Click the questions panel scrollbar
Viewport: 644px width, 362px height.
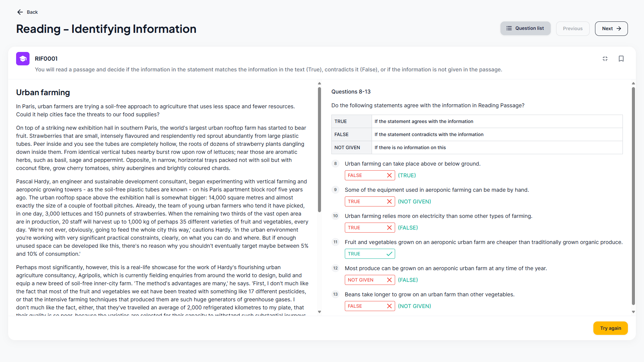click(633, 196)
